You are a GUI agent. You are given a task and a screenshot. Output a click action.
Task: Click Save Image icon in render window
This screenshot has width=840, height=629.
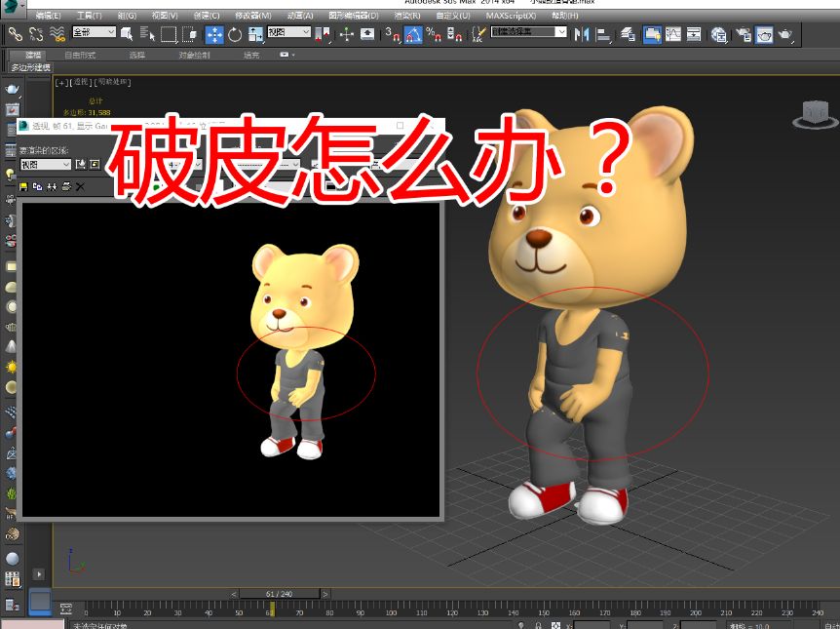(23, 186)
